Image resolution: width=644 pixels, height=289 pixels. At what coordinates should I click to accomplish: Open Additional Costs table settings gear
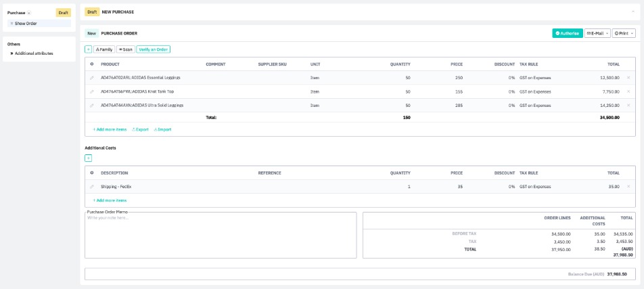coord(92,173)
